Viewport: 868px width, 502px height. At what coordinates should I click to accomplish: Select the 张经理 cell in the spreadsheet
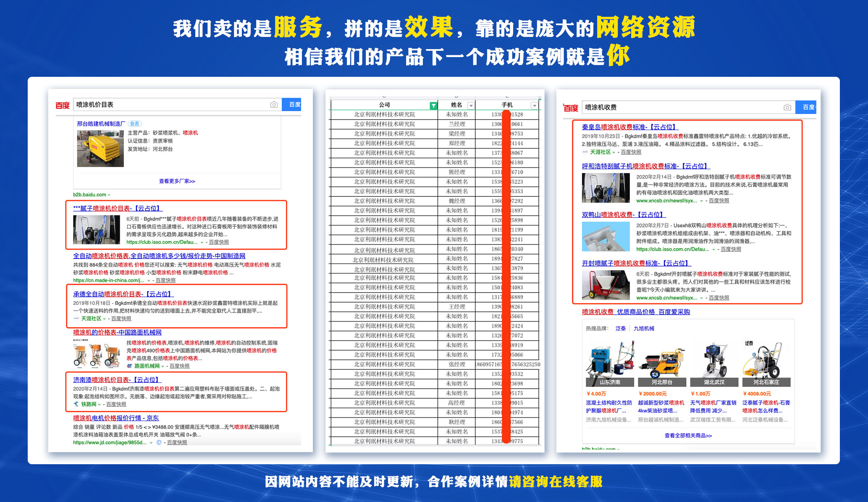456,364
